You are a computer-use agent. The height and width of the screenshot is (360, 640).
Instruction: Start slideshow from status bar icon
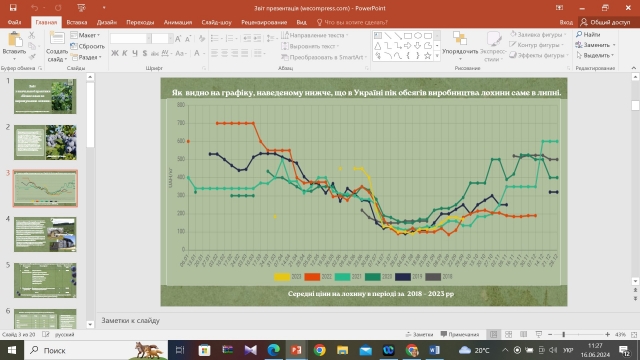coord(539,334)
